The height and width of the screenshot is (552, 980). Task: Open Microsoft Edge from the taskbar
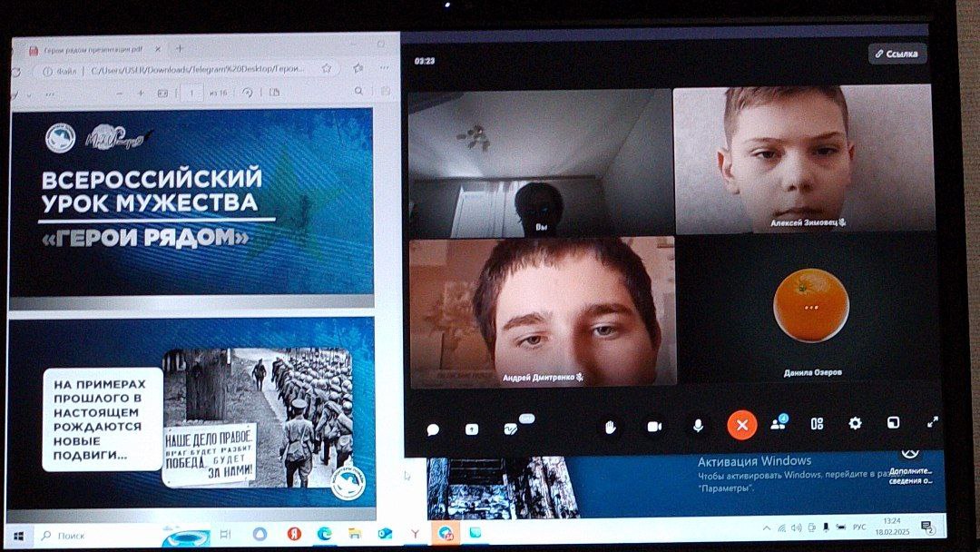(324, 534)
